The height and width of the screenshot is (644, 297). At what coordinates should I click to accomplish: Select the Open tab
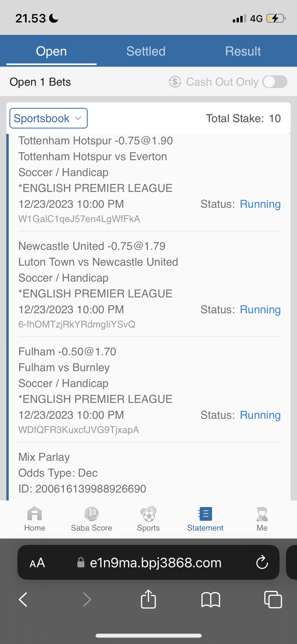(x=51, y=51)
